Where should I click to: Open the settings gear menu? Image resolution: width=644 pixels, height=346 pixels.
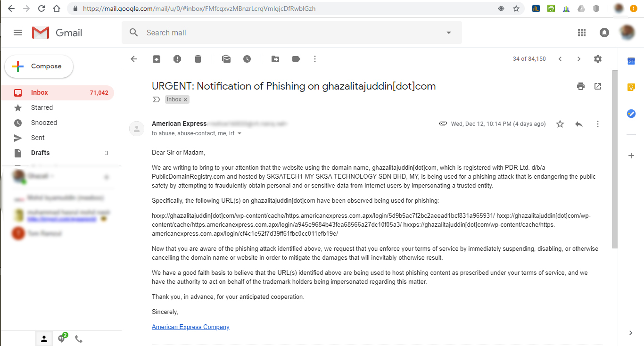coord(598,59)
